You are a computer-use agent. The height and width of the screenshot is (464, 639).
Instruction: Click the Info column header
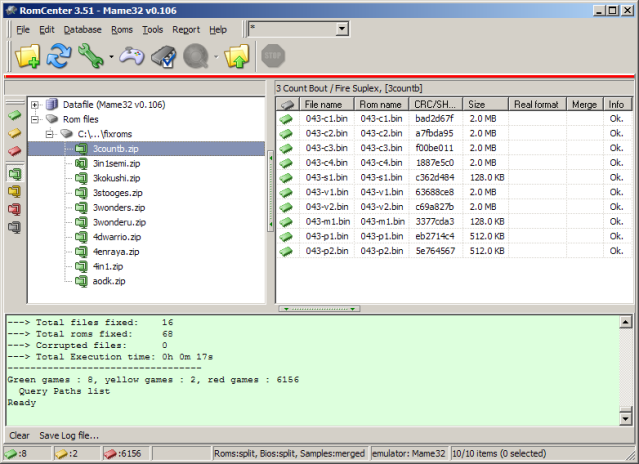pyautogui.click(x=618, y=104)
